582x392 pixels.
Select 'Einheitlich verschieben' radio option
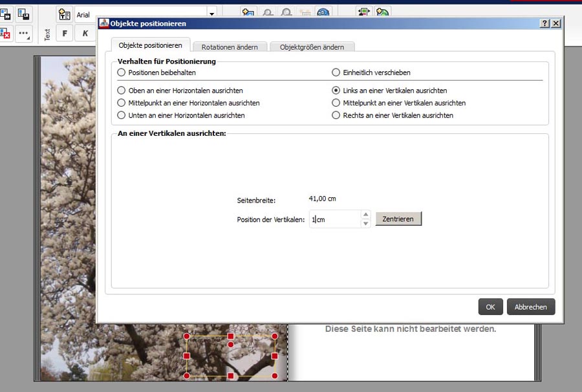pos(336,73)
